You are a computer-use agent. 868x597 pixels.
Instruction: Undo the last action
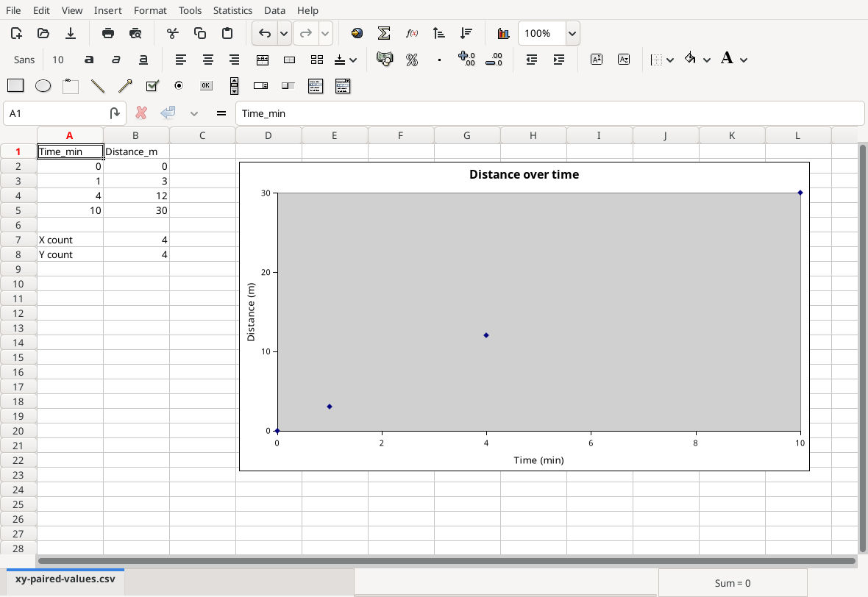point(265,33)
